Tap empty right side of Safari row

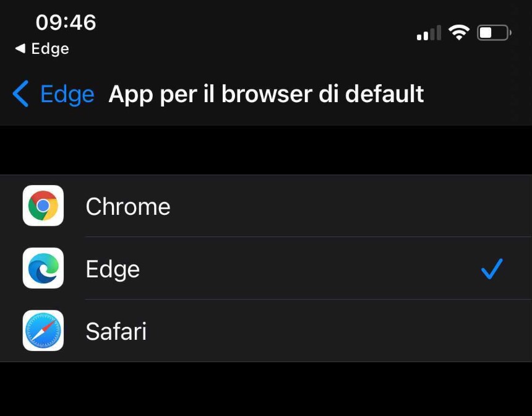339,331
